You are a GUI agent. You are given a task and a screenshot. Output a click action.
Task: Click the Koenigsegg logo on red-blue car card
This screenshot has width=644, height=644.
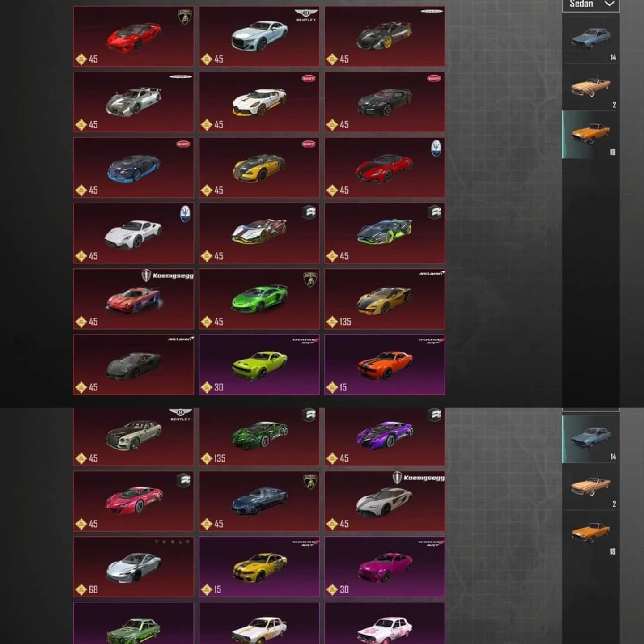168,275
